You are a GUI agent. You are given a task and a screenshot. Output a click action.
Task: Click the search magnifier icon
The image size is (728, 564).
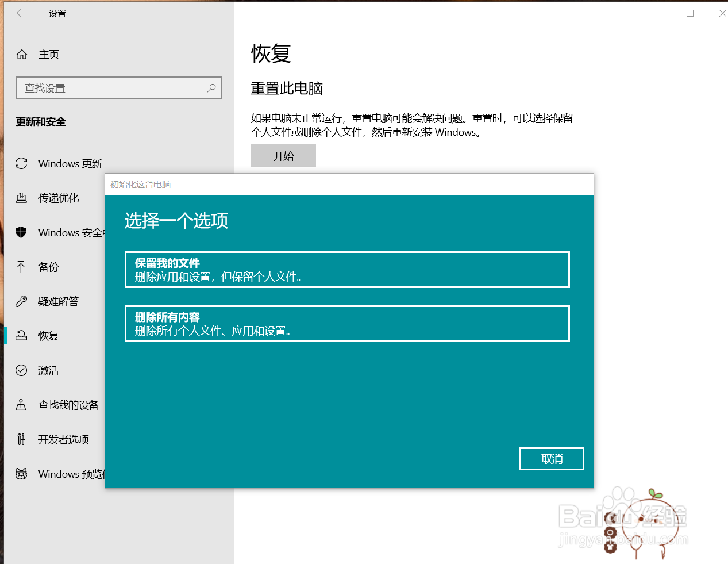coord(211,88)
